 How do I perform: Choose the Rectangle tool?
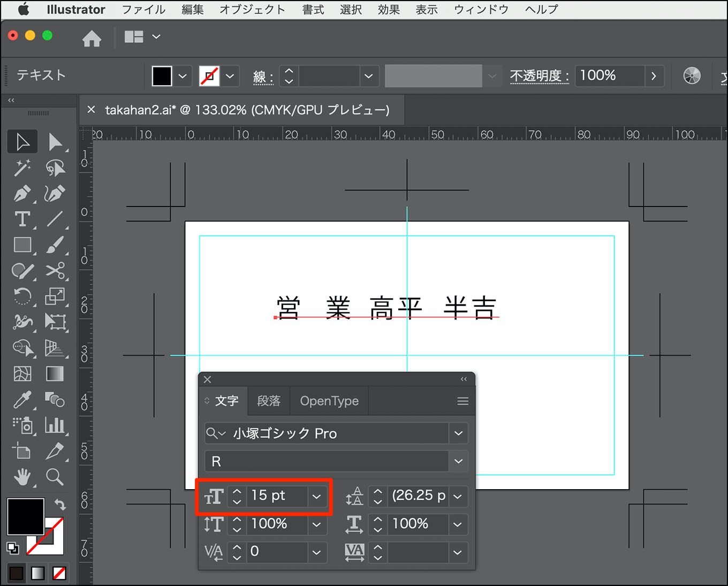[x=22, y=245]
